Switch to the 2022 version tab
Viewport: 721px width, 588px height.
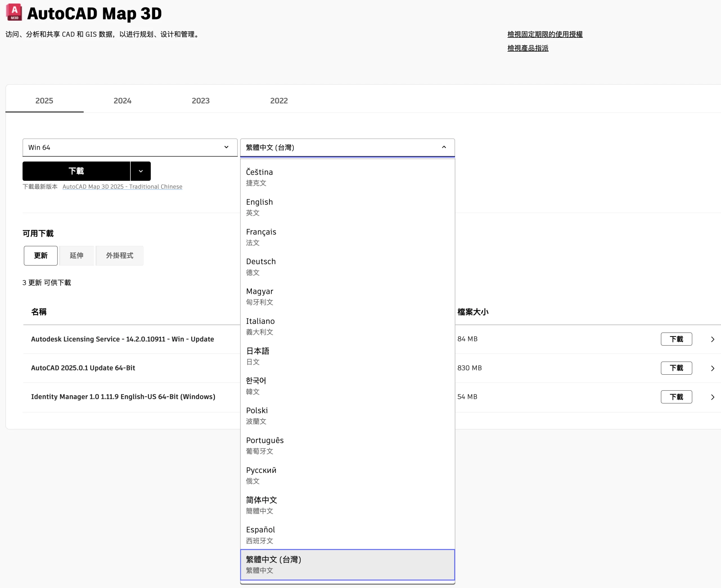pos(279,100)
